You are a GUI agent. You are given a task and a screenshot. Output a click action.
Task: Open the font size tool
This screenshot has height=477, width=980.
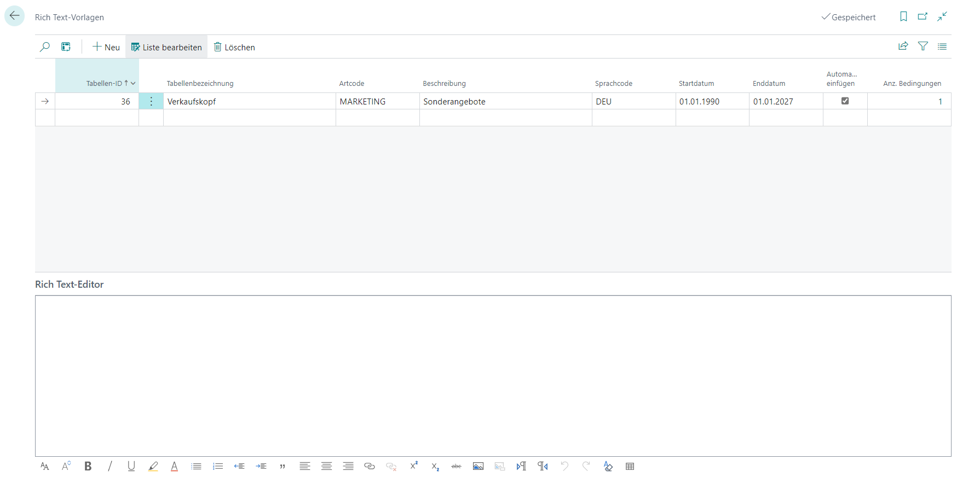[66, 466]
